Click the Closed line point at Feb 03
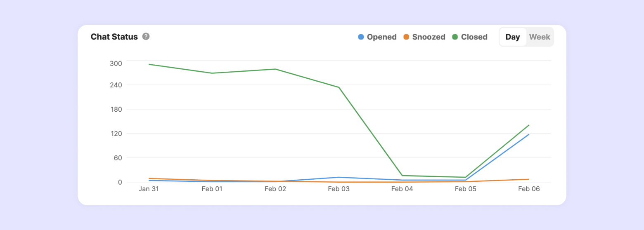This screenshot has width=644, height=230. coord(339,87)
